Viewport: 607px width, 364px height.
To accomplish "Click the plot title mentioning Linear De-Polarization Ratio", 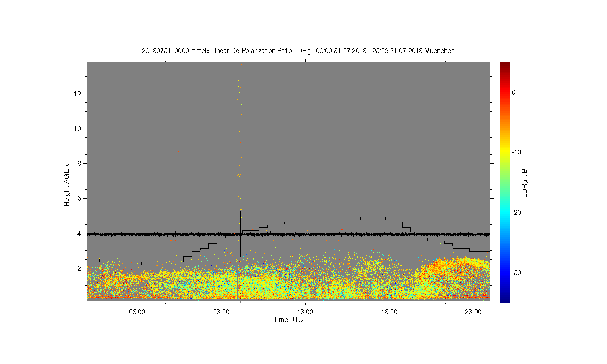I will [298, 51].
